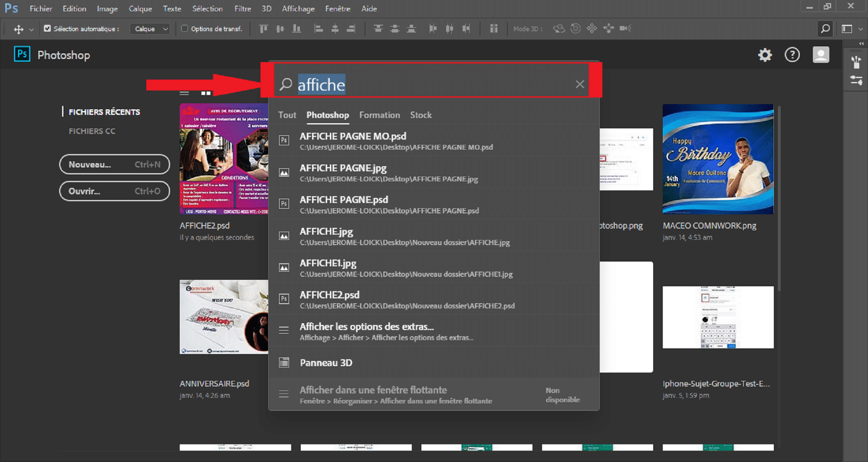This screenshot has height=462, width=868.
Task: Align right edges icon
Action: (351, 29)
